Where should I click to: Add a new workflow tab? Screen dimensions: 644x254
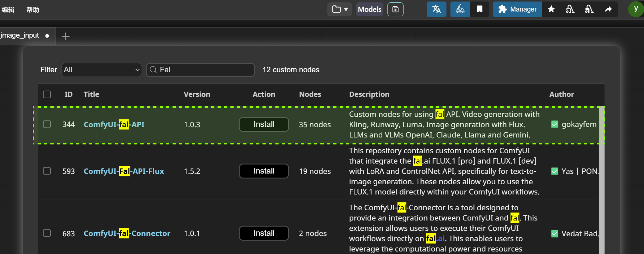click(65, 36)
